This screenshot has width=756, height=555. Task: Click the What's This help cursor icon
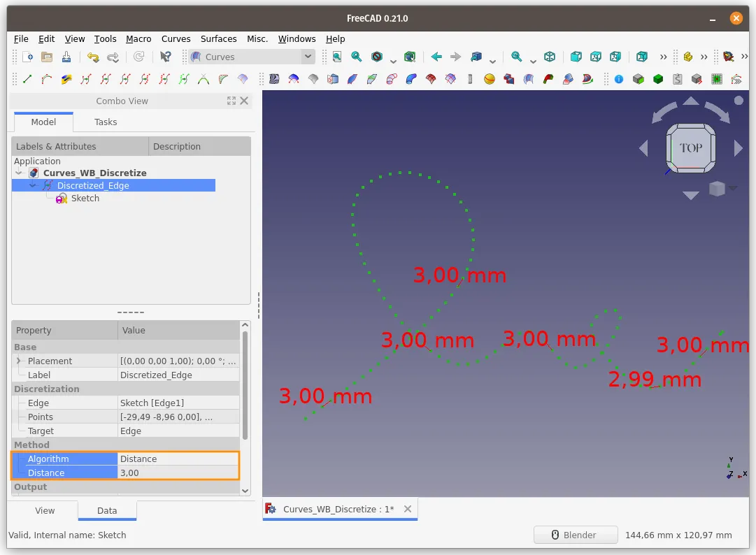165,57
